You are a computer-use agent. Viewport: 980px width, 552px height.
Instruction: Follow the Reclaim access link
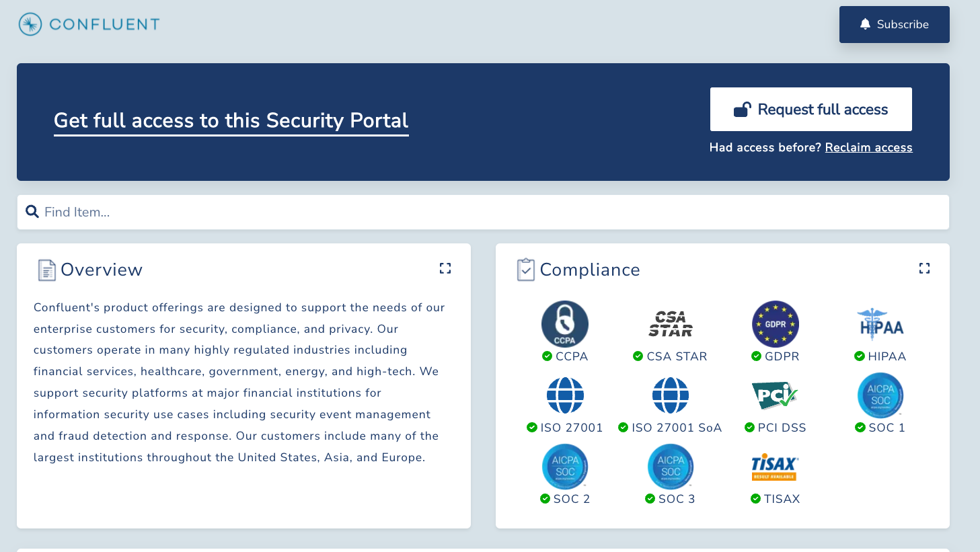tap(869, 147)
